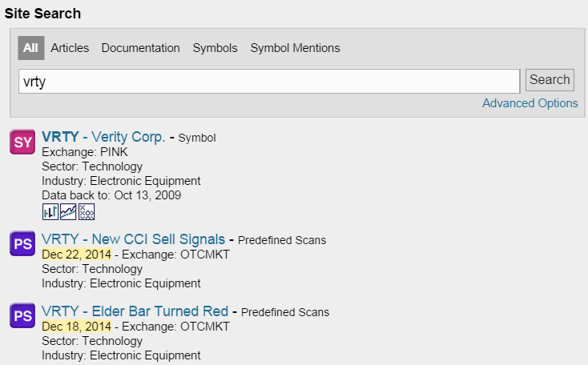Open the point and figure chart icon

pos(87,211)
